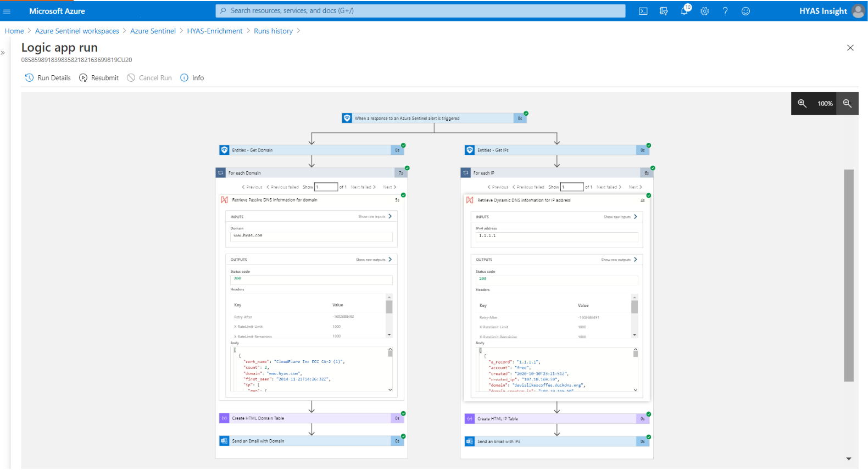Click the For each IP loop icon
The height and width of the screenshot is (476, 868).
466,172
